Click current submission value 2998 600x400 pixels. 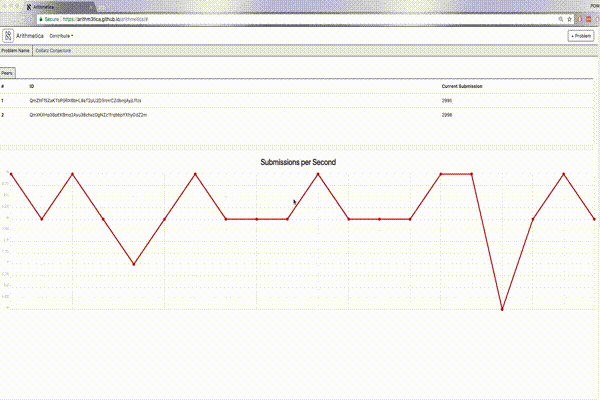447,115
